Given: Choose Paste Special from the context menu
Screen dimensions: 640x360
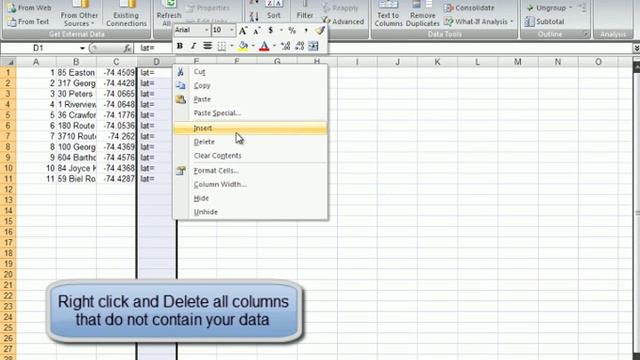Looking at the screenshot, I should 250,113.
